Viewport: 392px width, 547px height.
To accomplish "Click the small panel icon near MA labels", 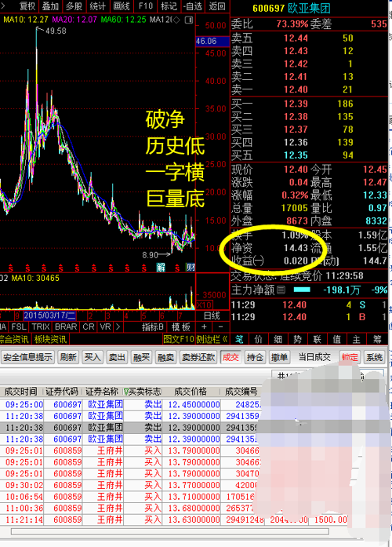I will [x=189, y=20].
